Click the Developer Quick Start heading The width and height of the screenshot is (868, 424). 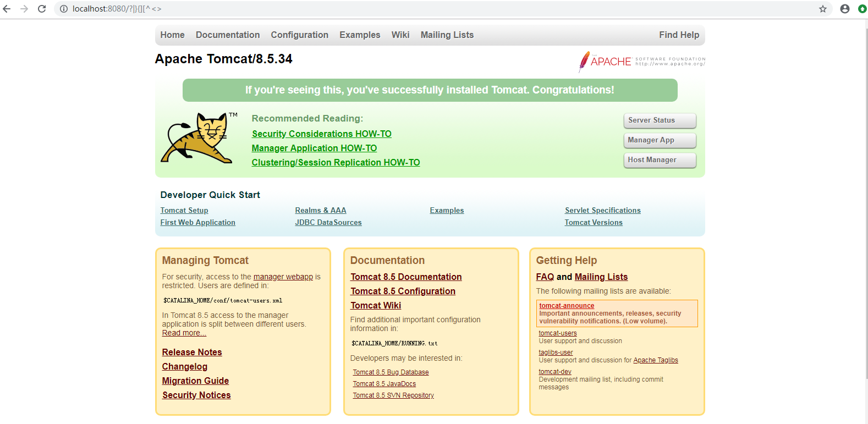coord(210,195)
